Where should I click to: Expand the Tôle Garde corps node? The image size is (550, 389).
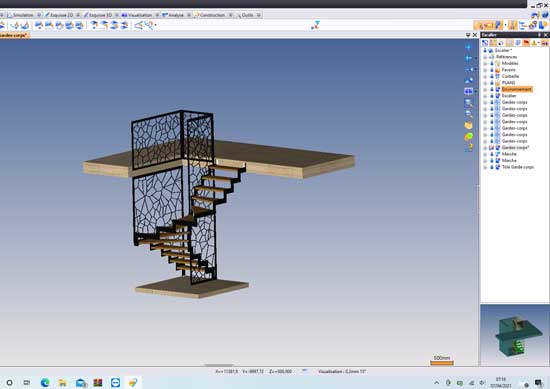pyautogui.click(x=485, y=167)
